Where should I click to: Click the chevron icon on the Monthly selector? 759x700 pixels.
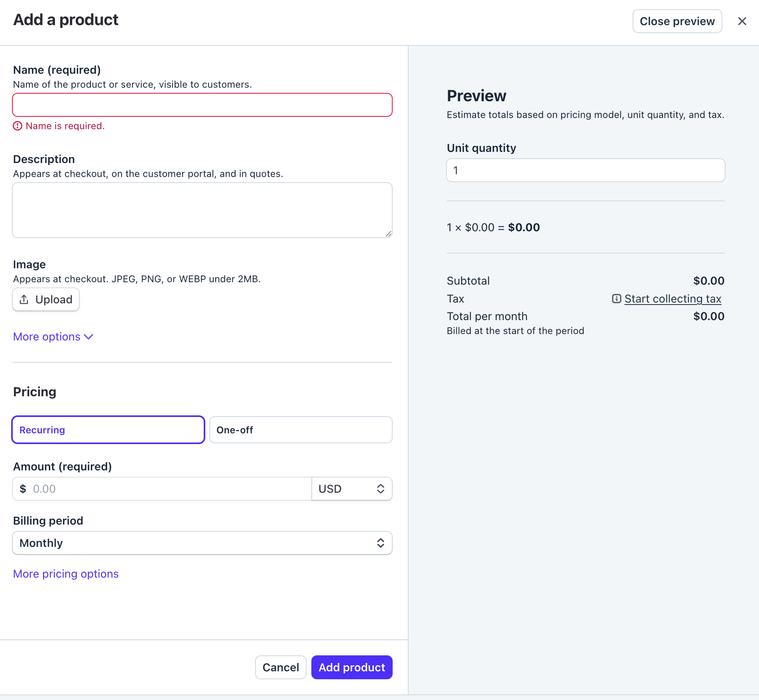380,543
